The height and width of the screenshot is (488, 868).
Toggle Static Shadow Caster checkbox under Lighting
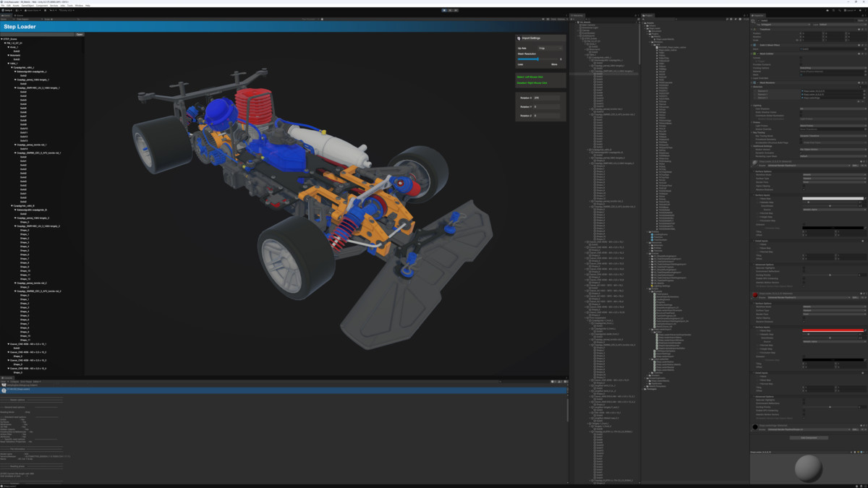pos(801,112)
